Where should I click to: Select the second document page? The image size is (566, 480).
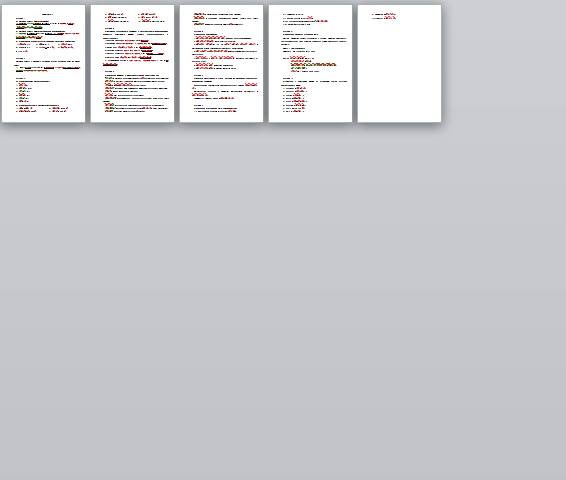coord(132,63)
